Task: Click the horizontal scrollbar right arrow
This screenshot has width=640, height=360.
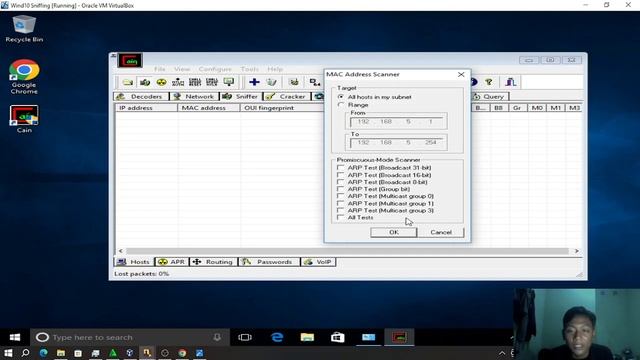Action: pos(576,251)
